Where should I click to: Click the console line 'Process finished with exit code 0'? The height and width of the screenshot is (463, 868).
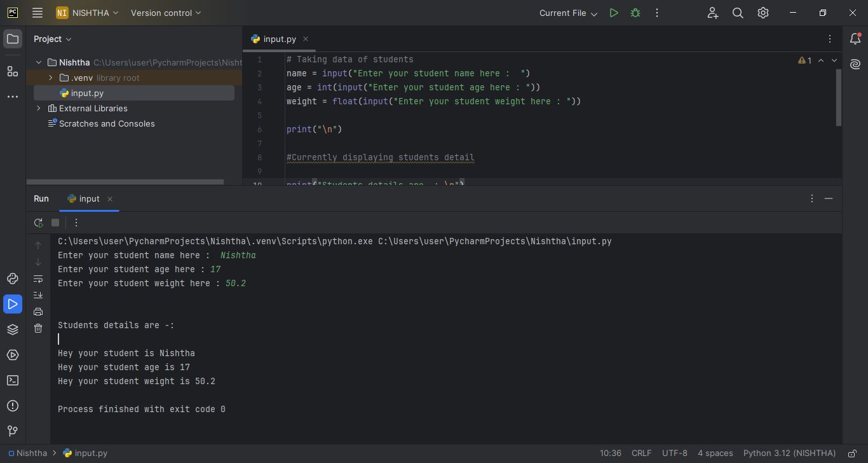coord(142,409)
